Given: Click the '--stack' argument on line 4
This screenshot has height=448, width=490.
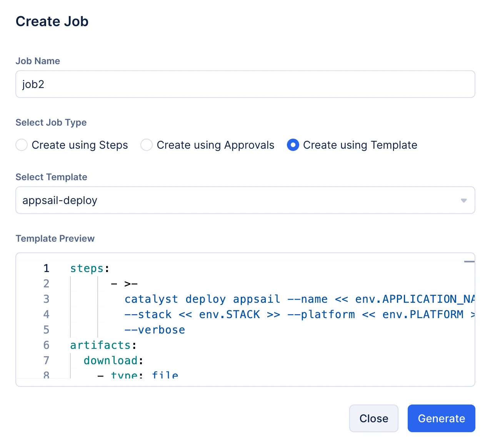Looking at the screenshot, I should 148,314.
